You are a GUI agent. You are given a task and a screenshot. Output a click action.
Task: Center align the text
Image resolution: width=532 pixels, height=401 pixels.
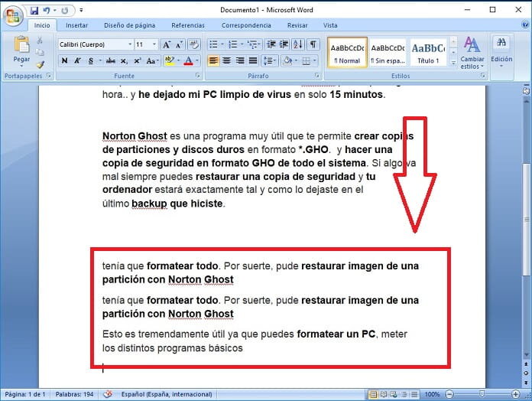click(x=227, y=60)
